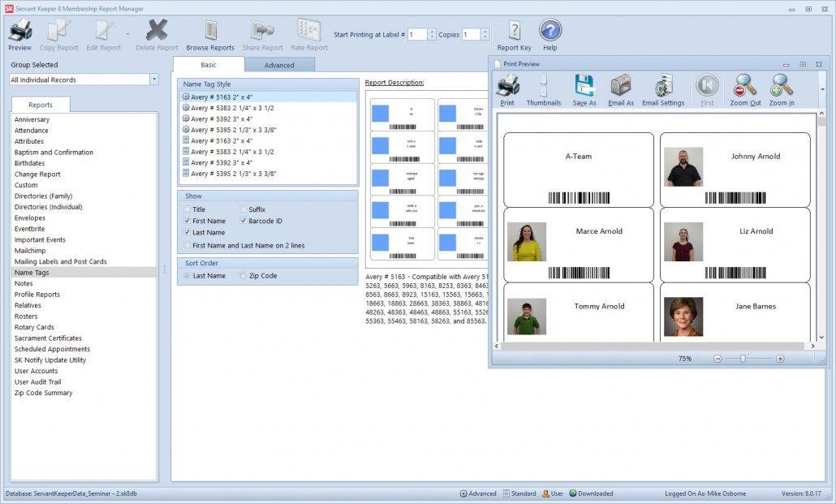Click Start Printing at Label input field
Viewport: 836px width, 504px height.
(417, 35)
